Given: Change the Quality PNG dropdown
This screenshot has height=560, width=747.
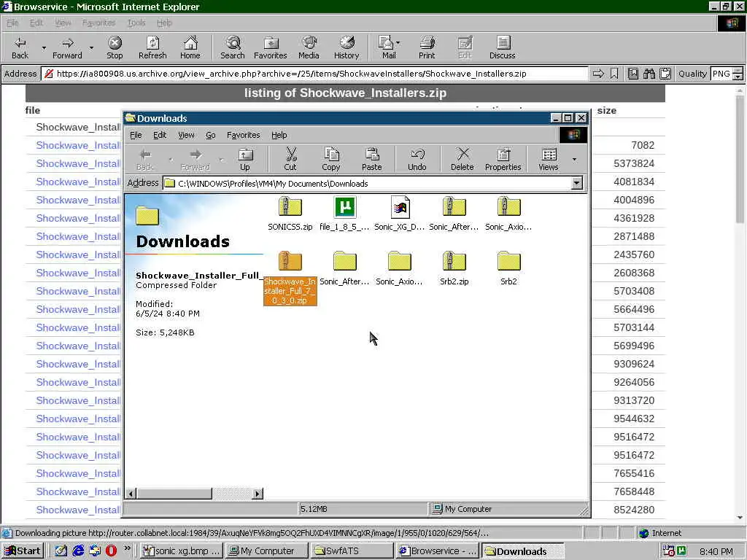Looking at the screenshot, I should click(727, 74).
